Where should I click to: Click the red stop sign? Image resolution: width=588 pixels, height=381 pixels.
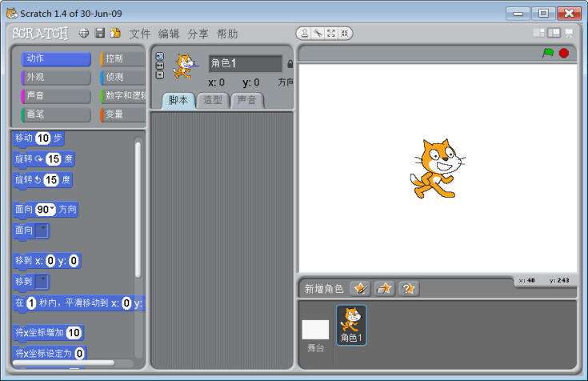coord(564,54)
